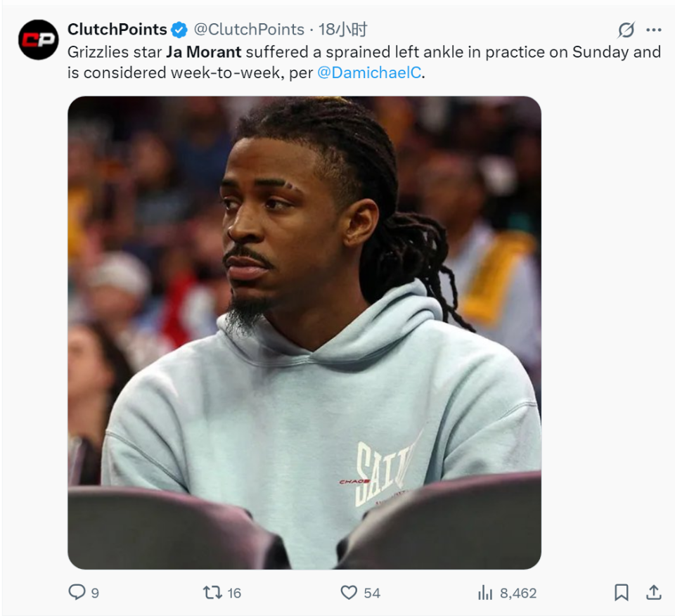Open the Grok explain icon
The width and height of the screenshot is (675, 616).
point(626,30)
